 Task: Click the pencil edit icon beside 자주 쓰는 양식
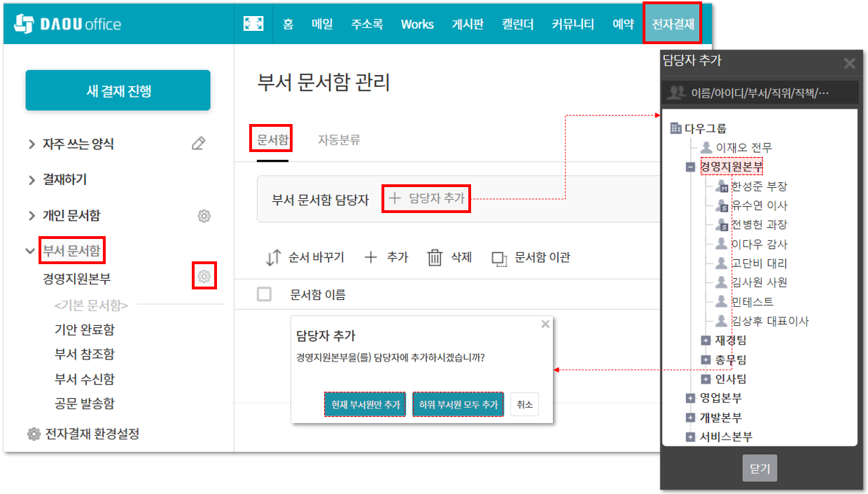[198, 144]
